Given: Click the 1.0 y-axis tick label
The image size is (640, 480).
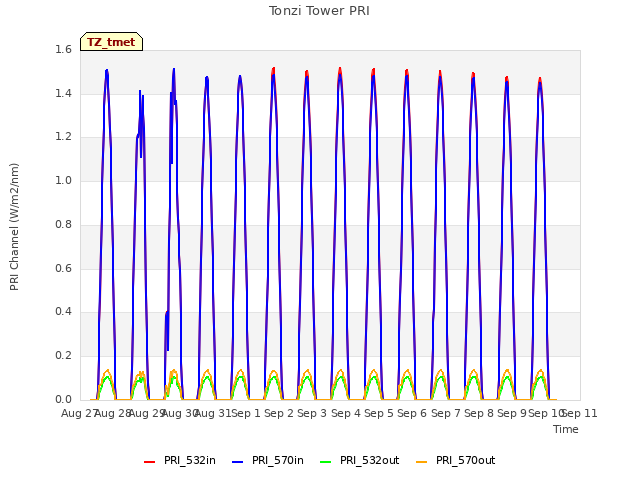Looking at the screenshot, I should tap(63, 180).
